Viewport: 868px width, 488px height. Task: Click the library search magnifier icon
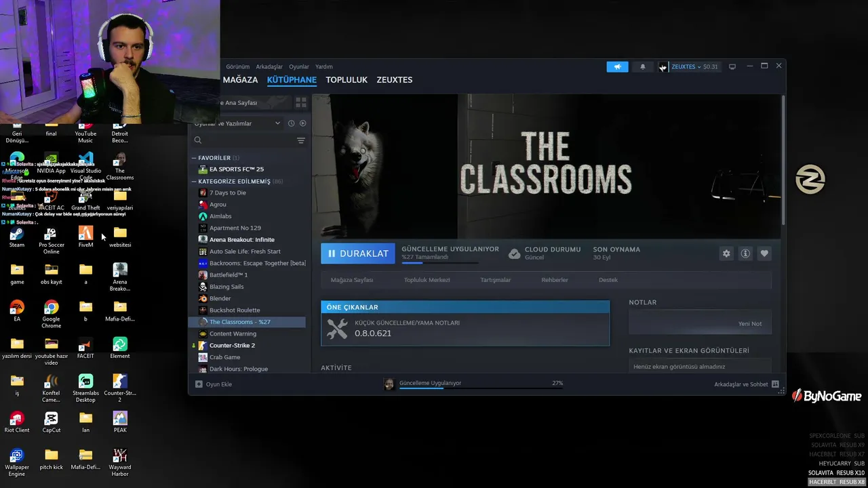pos(198,140)
